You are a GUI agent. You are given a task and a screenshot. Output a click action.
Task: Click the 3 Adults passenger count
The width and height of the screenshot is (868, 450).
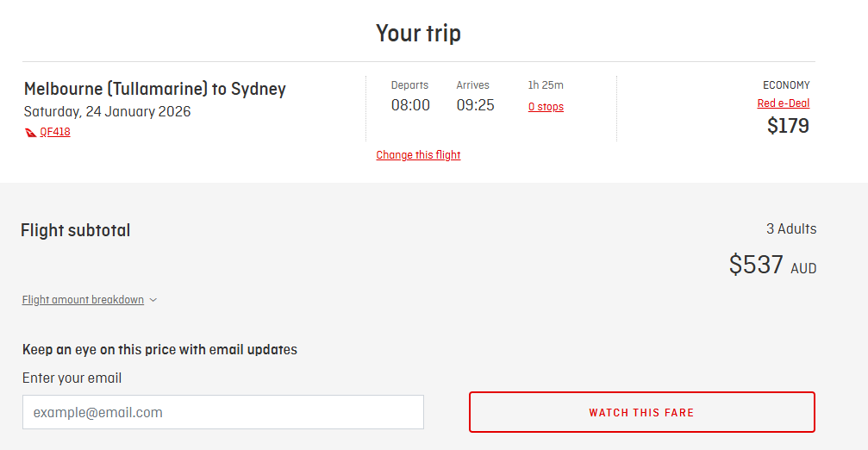point(790,229)
